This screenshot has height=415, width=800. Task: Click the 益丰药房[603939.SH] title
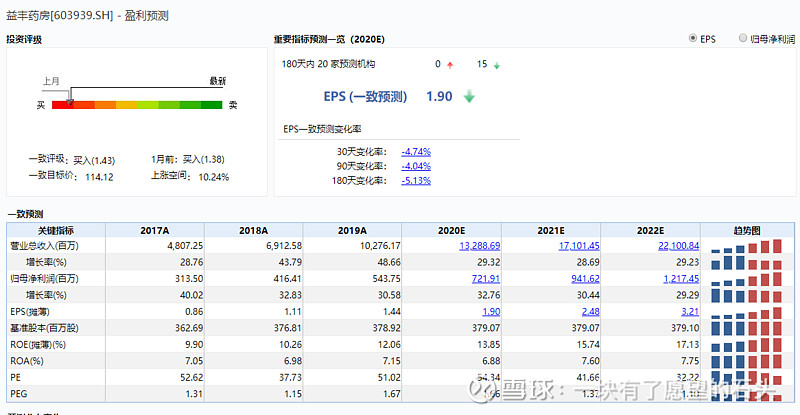59,16
